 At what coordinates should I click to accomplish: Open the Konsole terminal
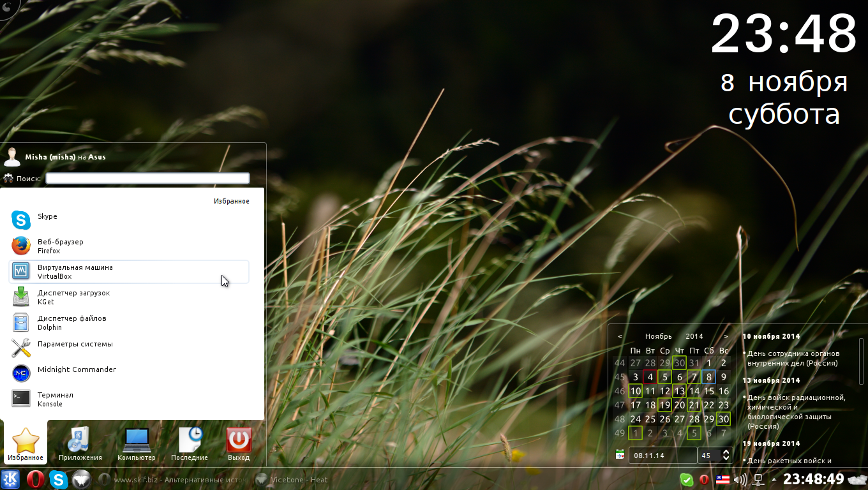pyautogui.click(x=55, y=399)
